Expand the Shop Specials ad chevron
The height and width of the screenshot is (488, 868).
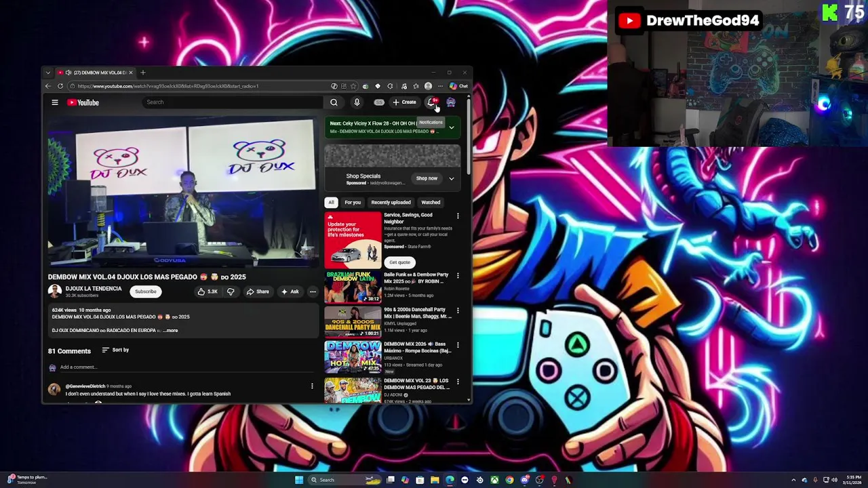point(451,178)
